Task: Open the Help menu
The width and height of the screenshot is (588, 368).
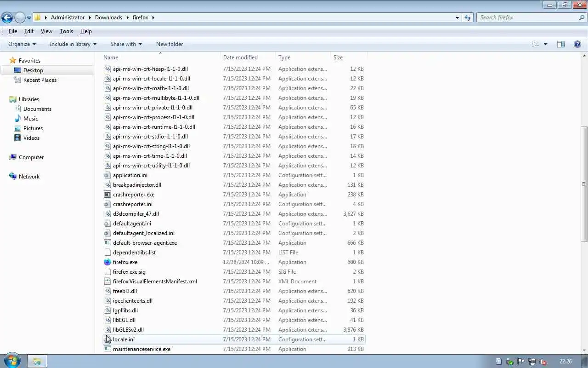Action: tap(86, 31)
